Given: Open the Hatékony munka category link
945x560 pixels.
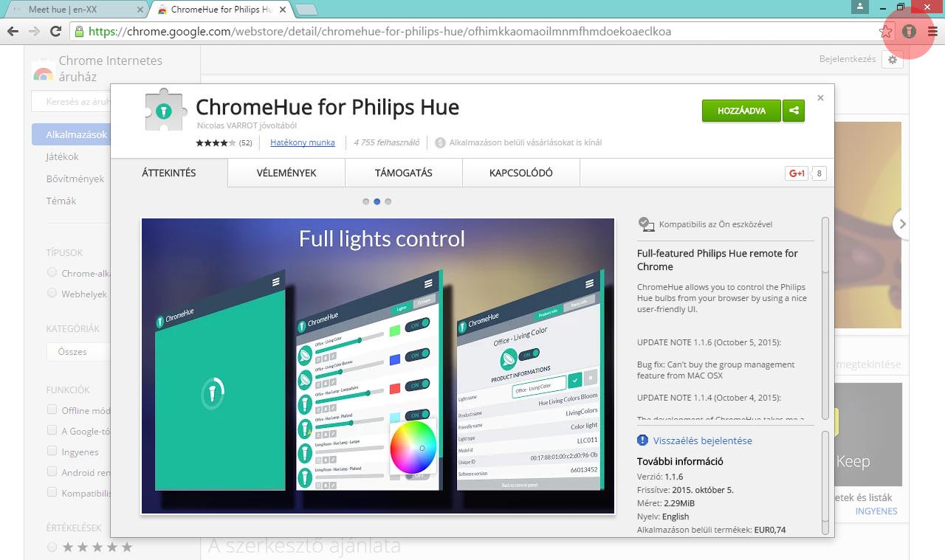Looking at the screenshot, I should [303, 142].
